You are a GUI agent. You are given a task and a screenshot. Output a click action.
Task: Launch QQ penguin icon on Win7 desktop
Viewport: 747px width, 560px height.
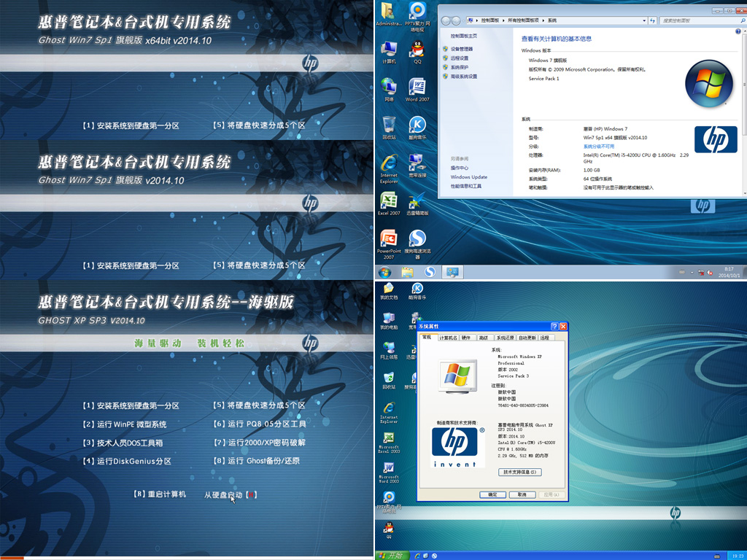coord(417,52)
